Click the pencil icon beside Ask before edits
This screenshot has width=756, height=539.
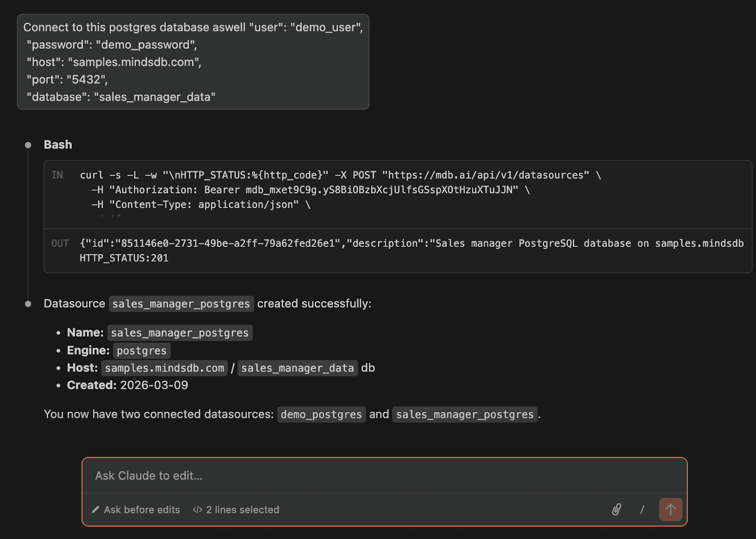click(x=95, y=510)
